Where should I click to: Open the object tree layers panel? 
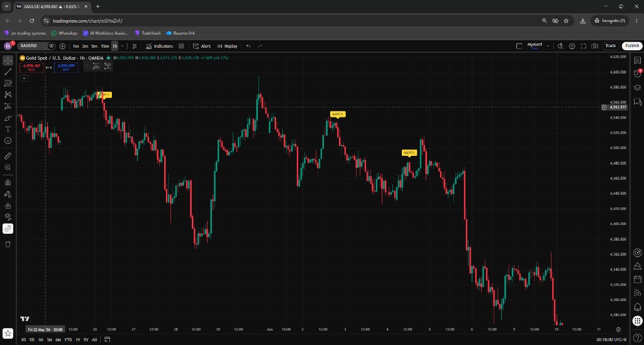[x=638, y=87]
